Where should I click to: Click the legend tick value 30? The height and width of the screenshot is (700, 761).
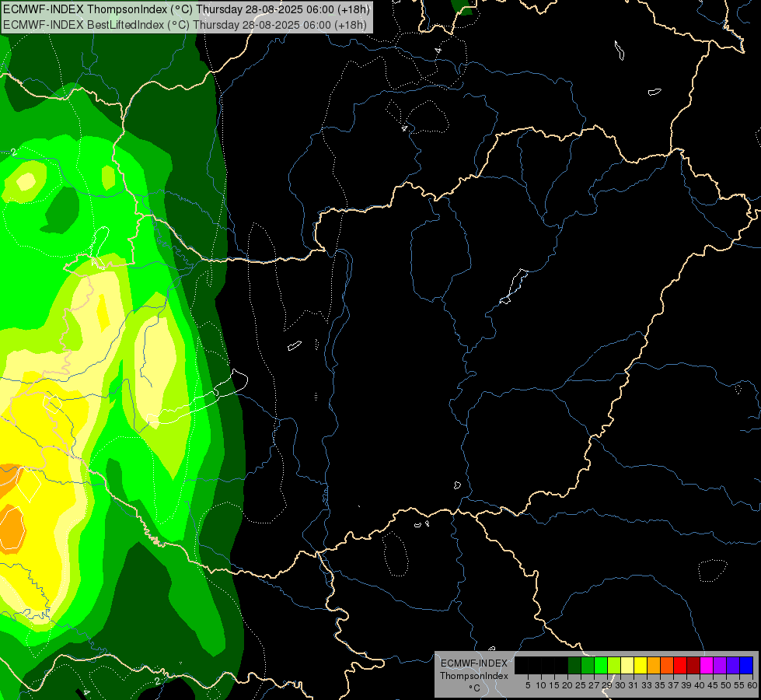tap(620, 685)
